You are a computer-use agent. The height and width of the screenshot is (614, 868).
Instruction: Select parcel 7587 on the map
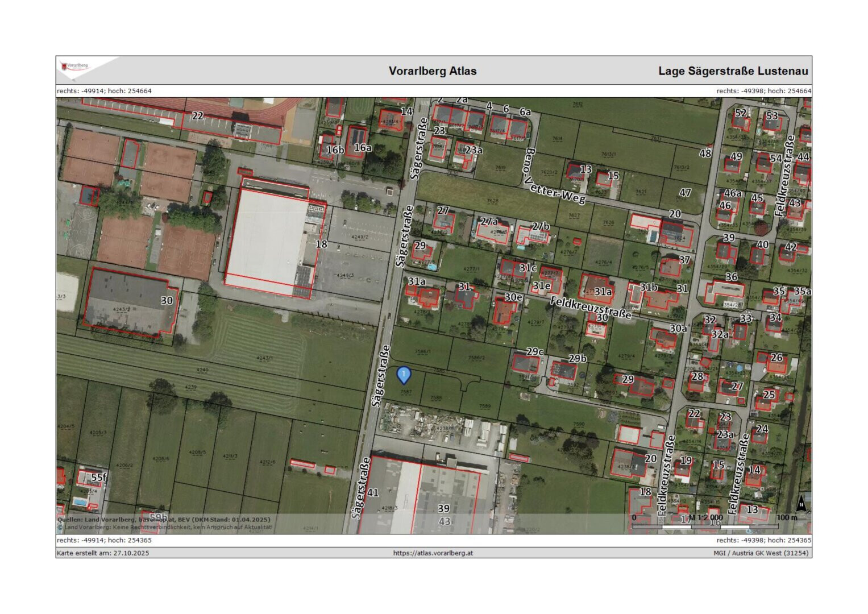coord(406,392)
